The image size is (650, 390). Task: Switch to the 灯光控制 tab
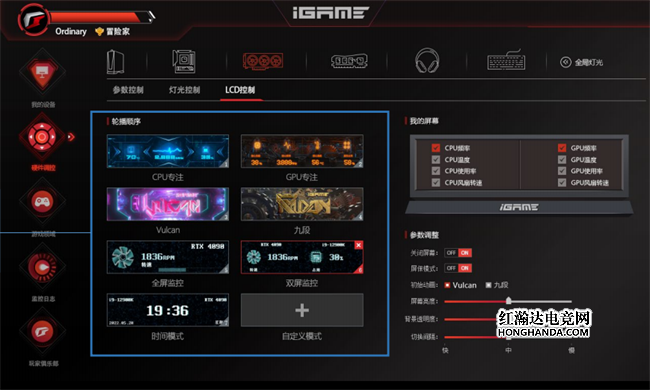[x=184, y=90]
